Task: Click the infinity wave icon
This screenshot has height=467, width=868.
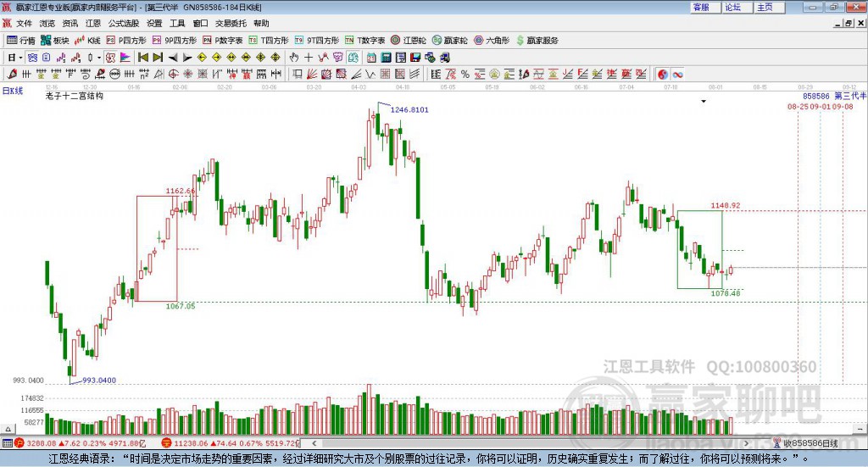Action: (x=677, y=74)
